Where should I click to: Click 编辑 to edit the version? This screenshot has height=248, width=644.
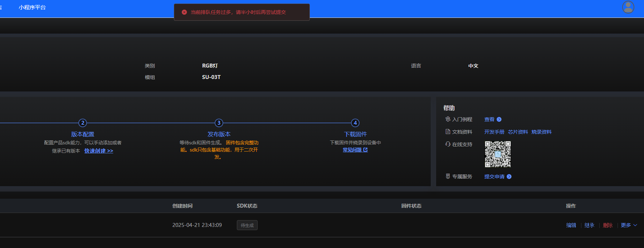pyautogui.click(x=571, y=225)
